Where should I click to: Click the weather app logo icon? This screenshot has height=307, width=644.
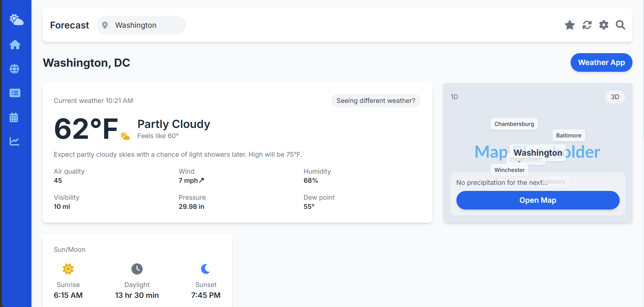click(x=16, y=20)
